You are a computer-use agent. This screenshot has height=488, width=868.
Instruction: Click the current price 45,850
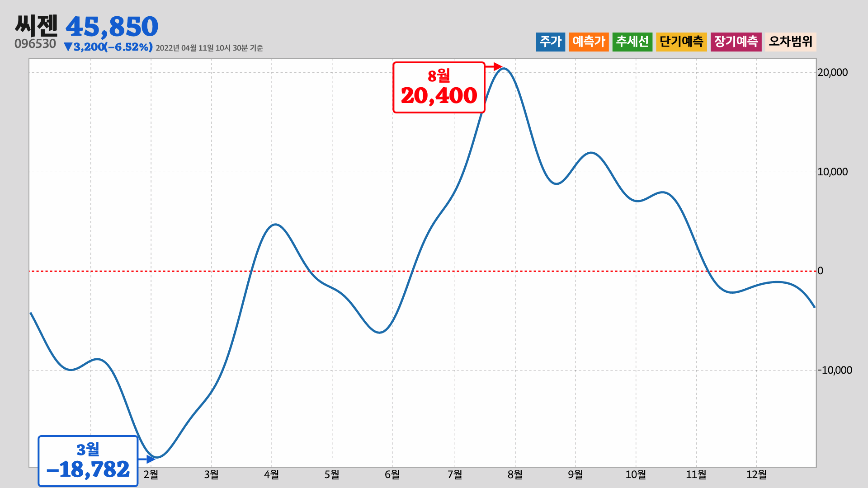112,27
